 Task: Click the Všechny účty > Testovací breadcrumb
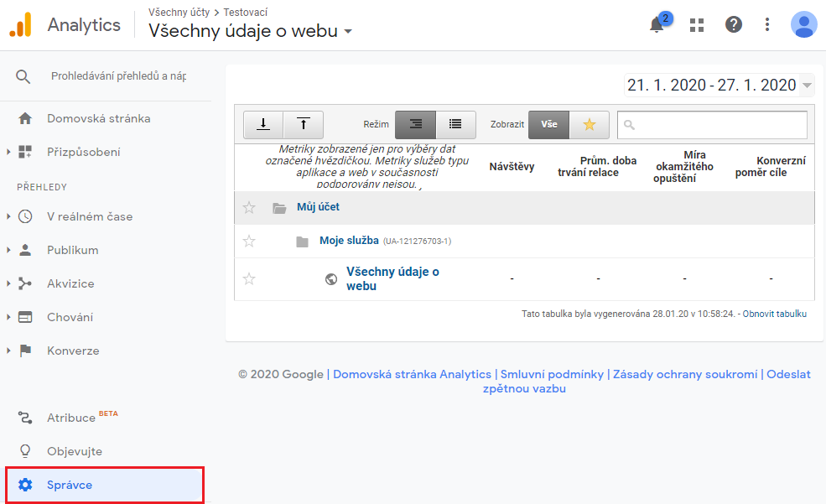coord(208,12)
